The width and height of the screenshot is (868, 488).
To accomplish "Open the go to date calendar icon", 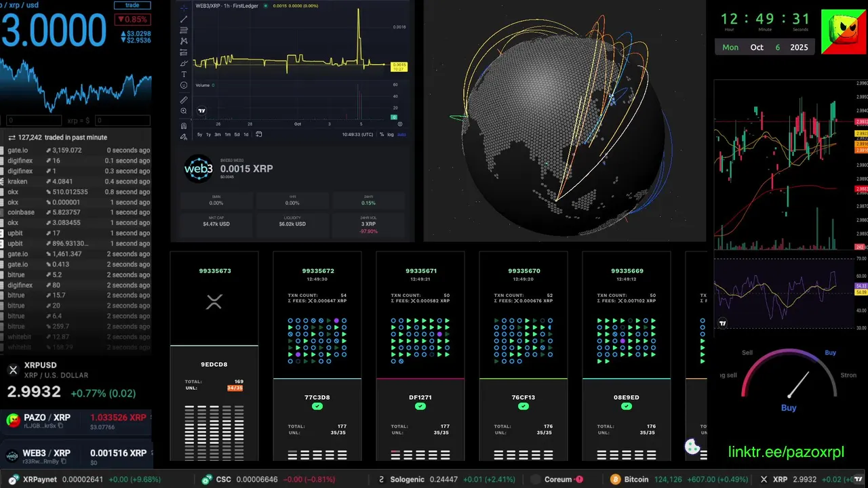I will pyautogui.click(x=258, y=134).
